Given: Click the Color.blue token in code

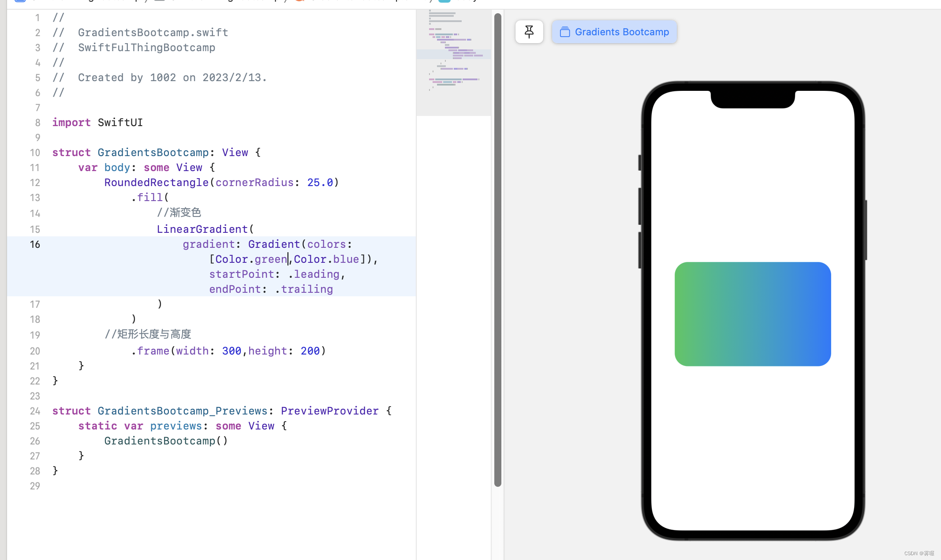Looking at the screenshot, I should coord(326,259).
